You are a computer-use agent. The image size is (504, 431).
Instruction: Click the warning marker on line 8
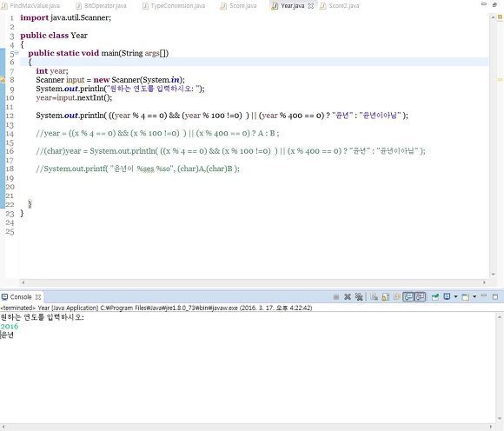(x=3, y=80)
